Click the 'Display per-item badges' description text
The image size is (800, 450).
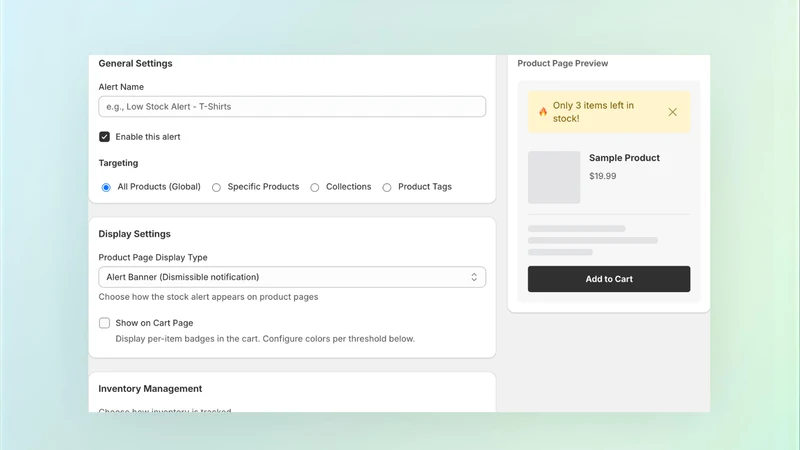(265, 339)
